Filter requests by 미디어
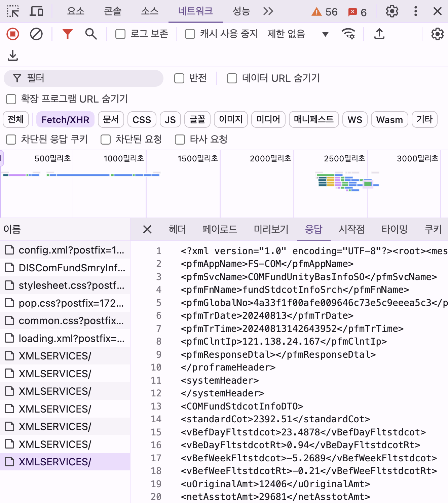Viewport: 448px width, 503px height. (x=268, y=119)
